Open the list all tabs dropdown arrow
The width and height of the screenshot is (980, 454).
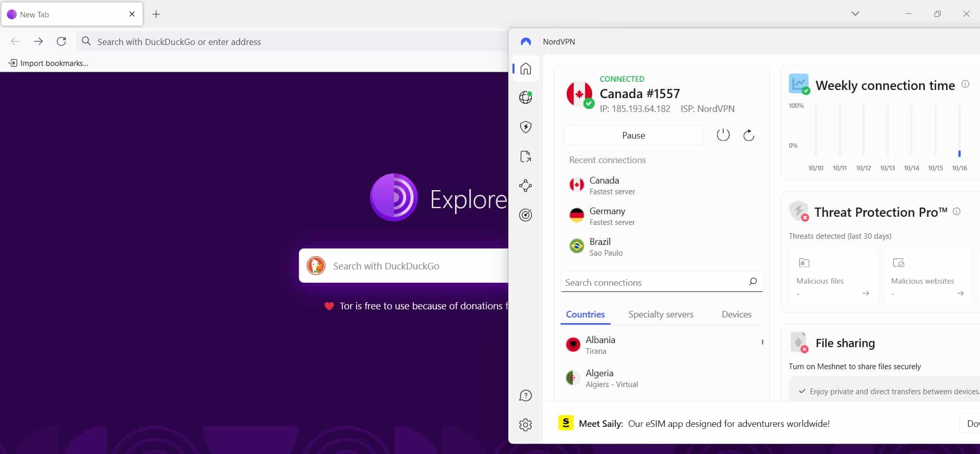[x=855, y=14]
